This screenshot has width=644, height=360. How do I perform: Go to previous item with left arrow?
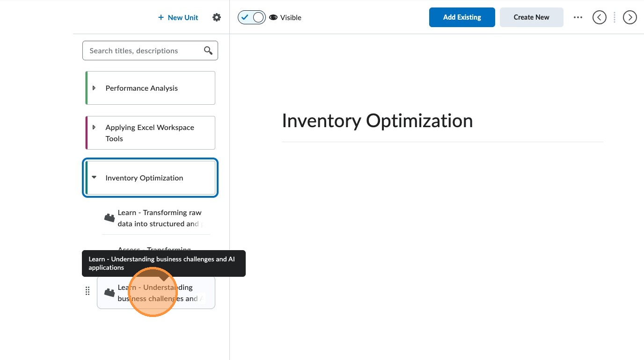599,17
